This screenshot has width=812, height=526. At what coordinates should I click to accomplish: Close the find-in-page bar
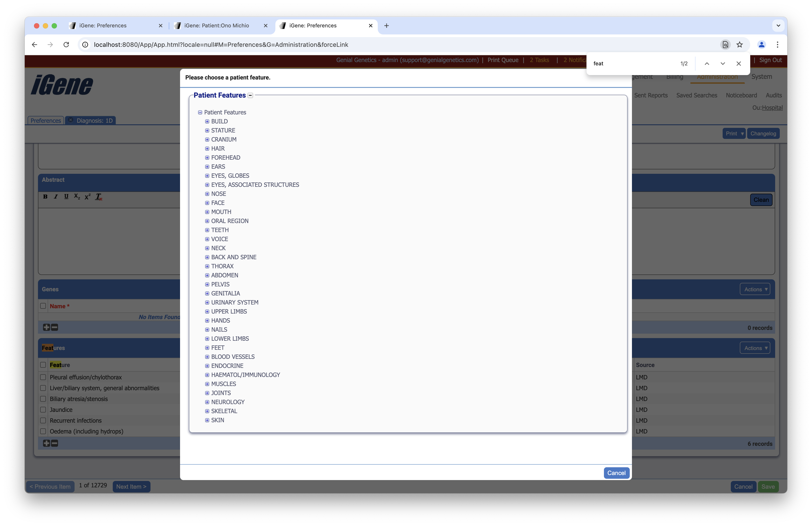tap(739, 64)
